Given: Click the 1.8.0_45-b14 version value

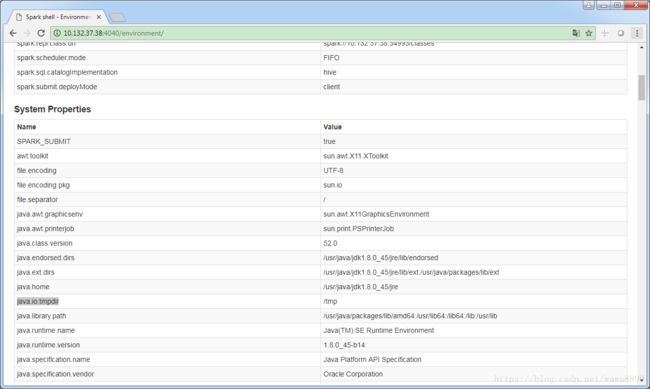Looking at the screenshot, I should tap(344, 345).
